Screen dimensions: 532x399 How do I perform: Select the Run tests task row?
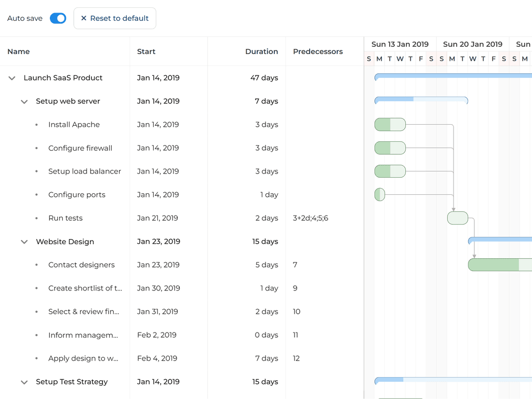[x=65, y=218]
